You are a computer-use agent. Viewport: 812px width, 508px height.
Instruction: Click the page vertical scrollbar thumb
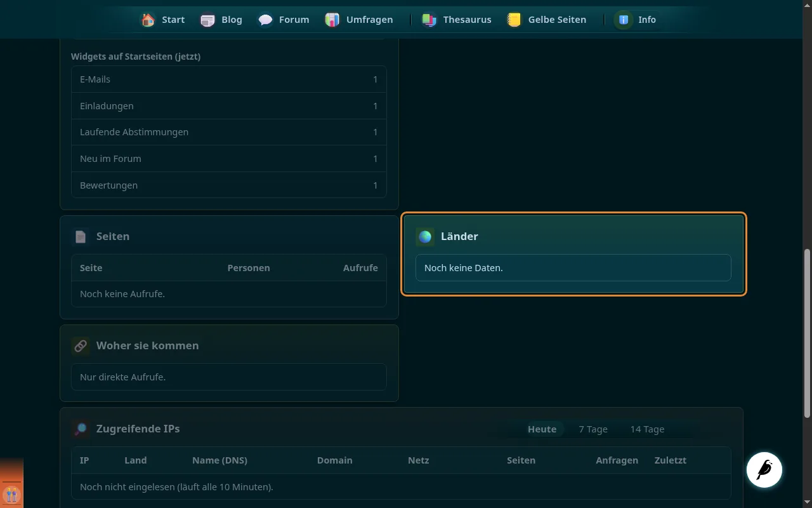(x=808, y=333)
